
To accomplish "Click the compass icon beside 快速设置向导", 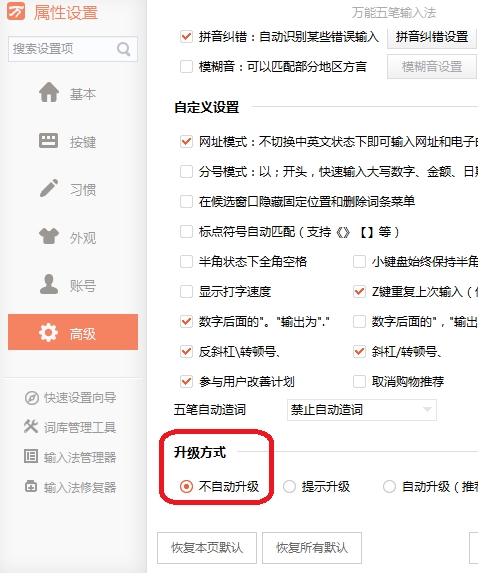I will [31, 398].
